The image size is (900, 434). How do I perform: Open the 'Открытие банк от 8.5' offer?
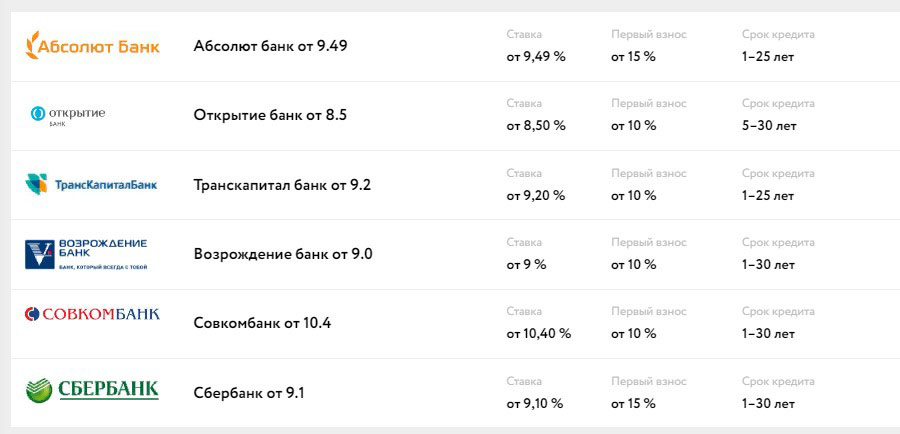(x=270, y=115)
